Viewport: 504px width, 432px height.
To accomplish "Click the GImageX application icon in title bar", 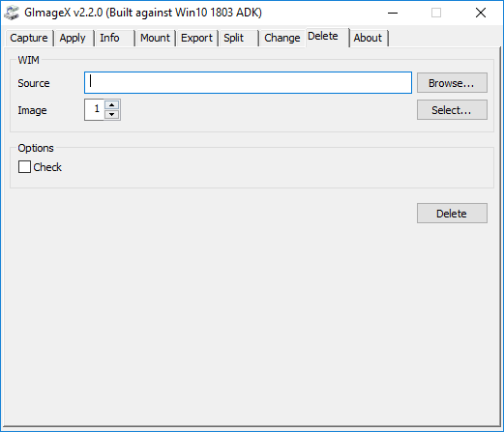I will pyautogui.click(x=12, y=13).
